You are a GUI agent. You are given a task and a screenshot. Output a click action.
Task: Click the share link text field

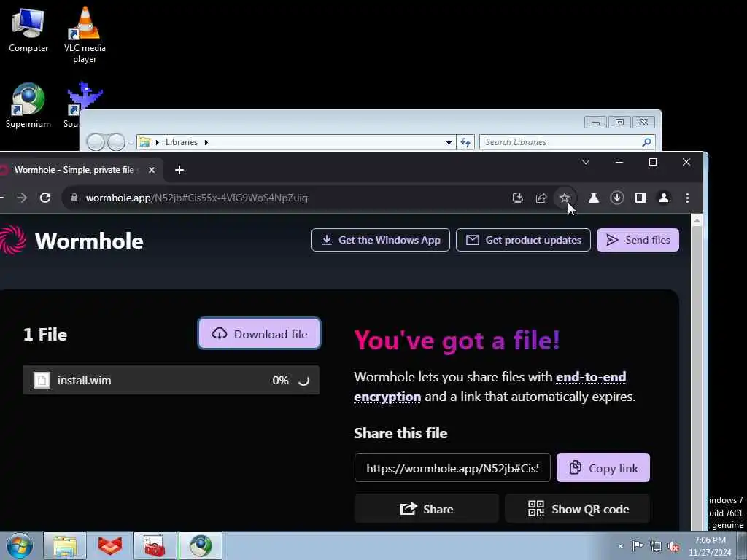click(x=452, y=468)
